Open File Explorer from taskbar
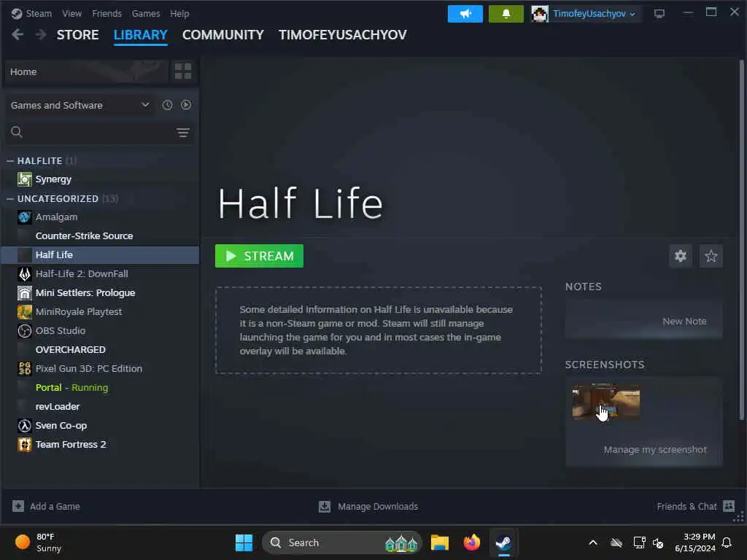The width and height of the screenshot is (747, 560). point(439,542)
